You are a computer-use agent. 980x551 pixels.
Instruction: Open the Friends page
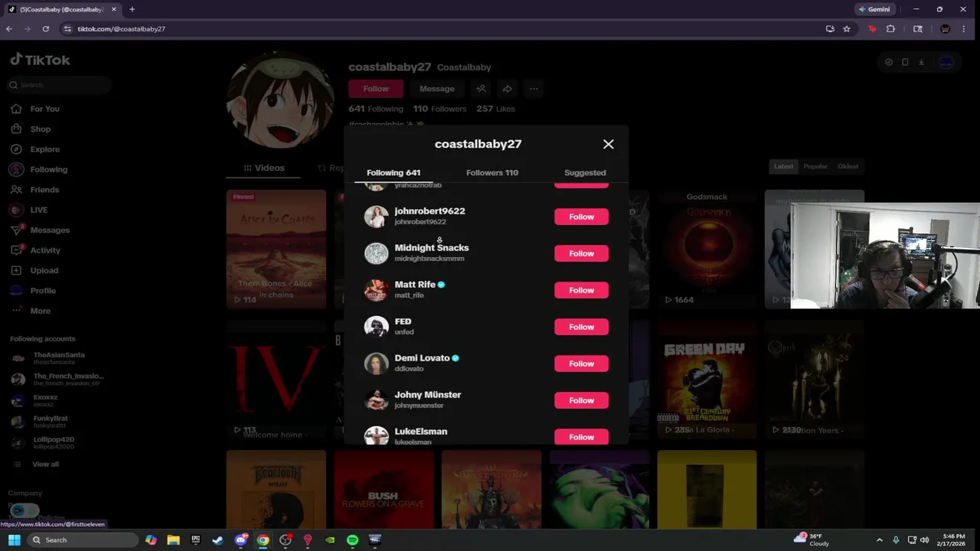(44, 190)
